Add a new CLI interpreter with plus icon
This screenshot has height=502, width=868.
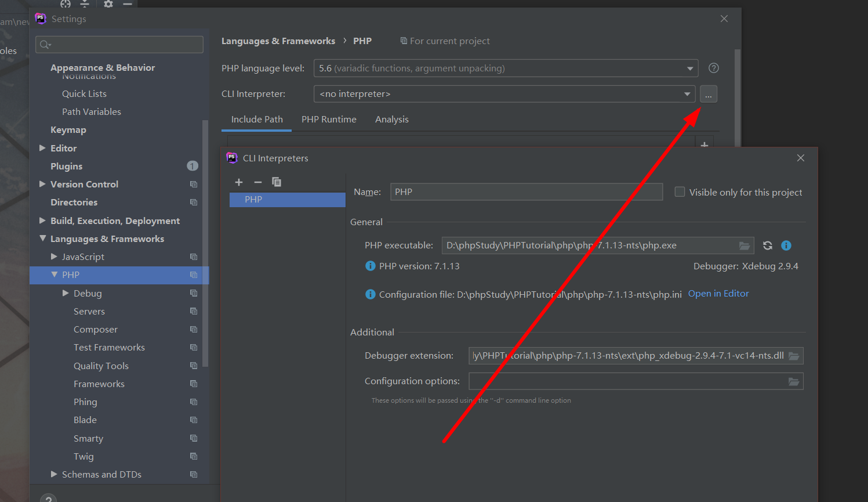coord(239,182)
